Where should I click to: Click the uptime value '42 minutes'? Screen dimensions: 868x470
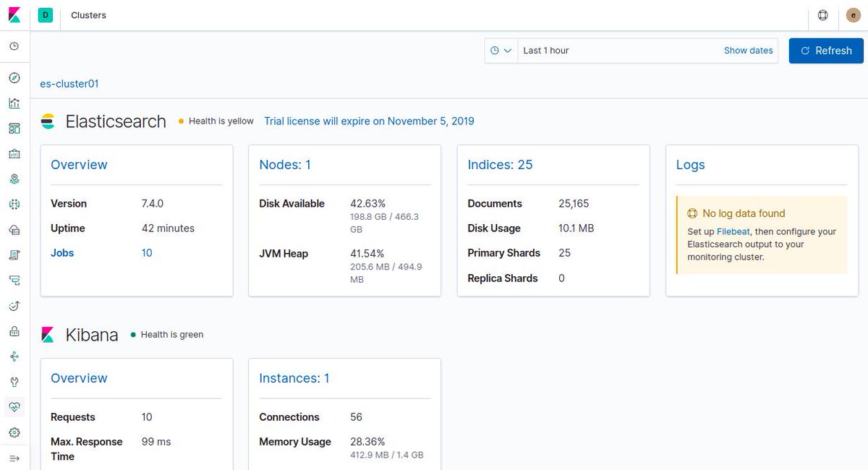[168, 228]
